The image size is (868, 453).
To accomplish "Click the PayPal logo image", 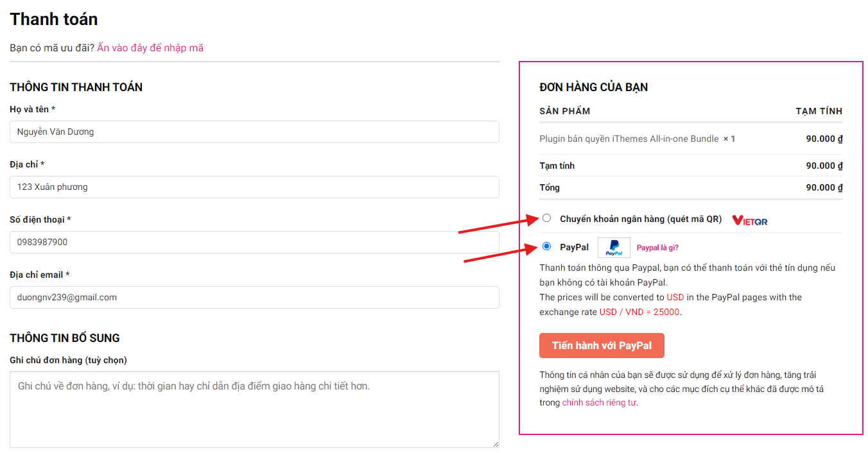I will pos(614,248).
